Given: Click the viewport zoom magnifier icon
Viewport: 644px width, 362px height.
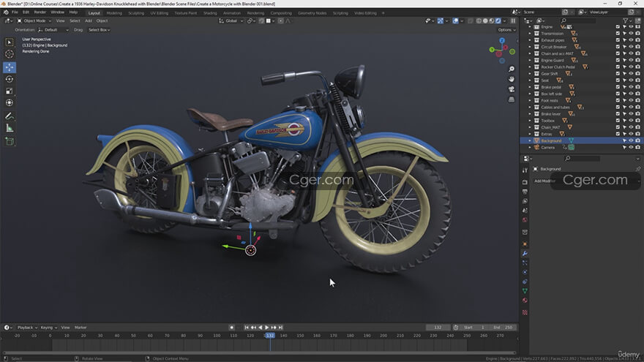Looking at the screenshot, I should point(512,69).
